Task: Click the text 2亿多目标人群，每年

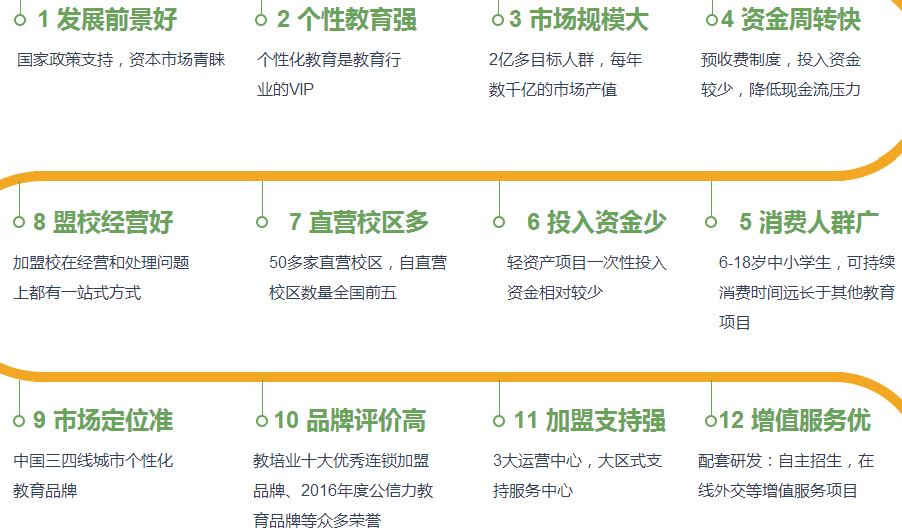Action: pos(565,60)
